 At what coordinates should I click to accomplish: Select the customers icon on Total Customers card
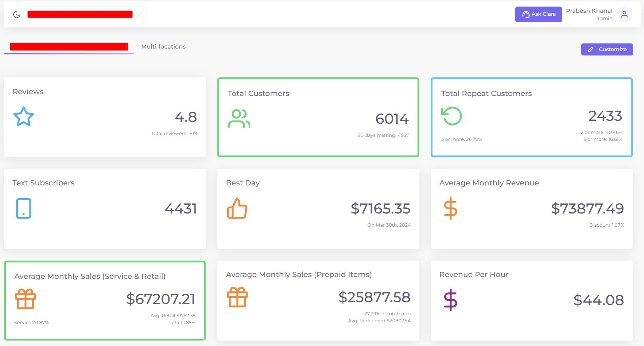click(x=239, y=118)
